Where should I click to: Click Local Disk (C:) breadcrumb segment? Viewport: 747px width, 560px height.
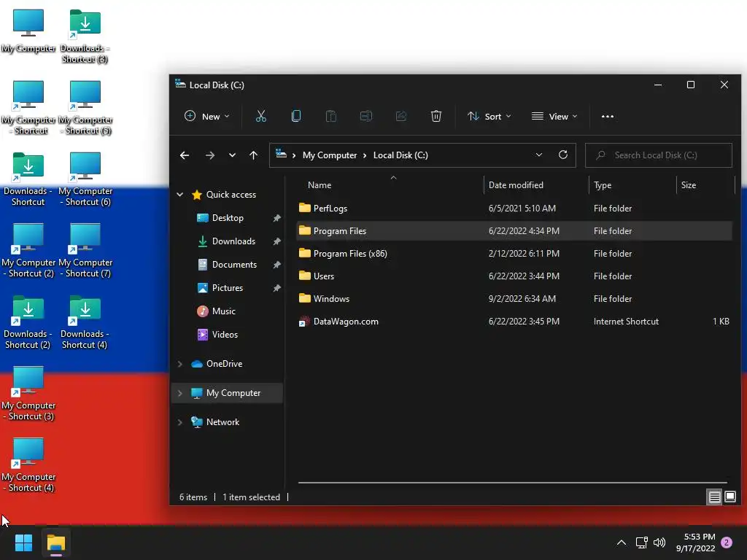click(400, 155)
